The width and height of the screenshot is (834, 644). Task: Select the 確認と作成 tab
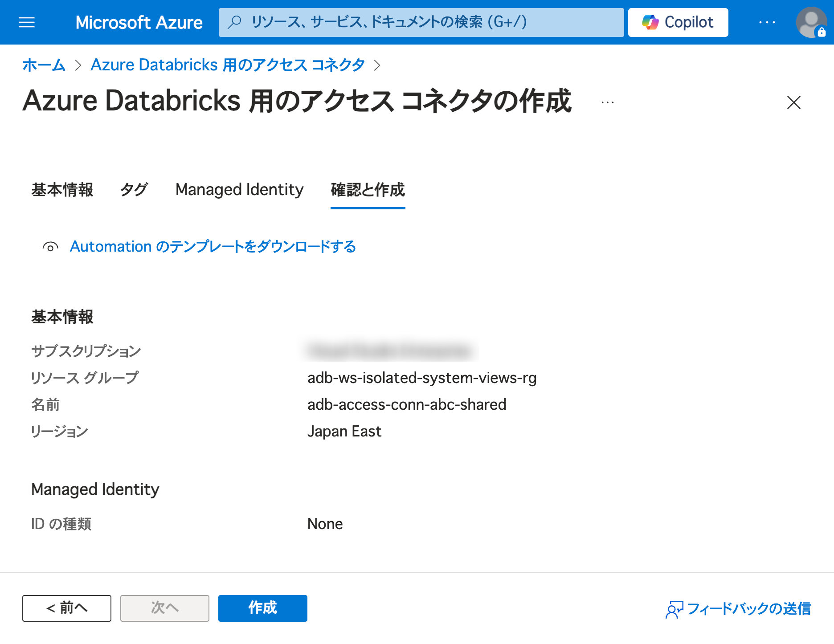pyautogui.click(x=368, y=190)
